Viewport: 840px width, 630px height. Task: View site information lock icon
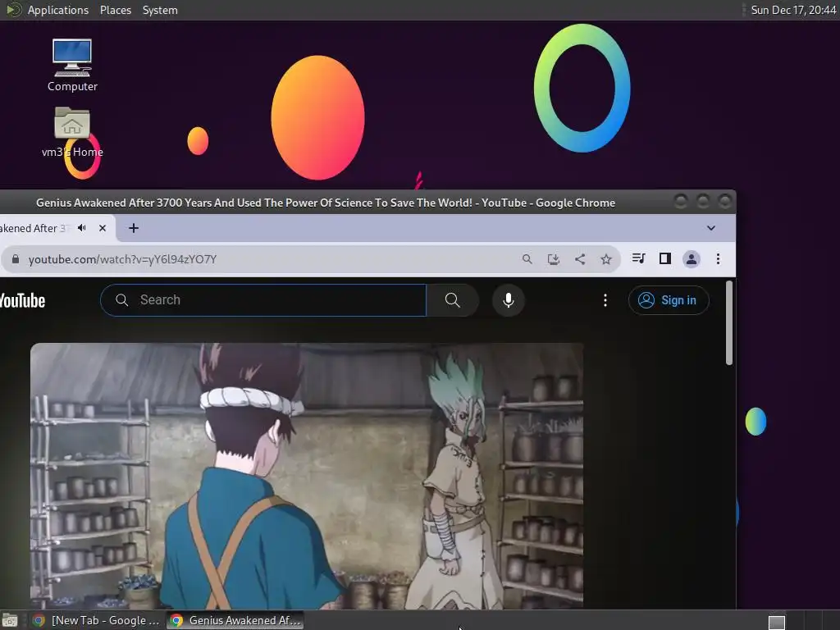point(16,259)
